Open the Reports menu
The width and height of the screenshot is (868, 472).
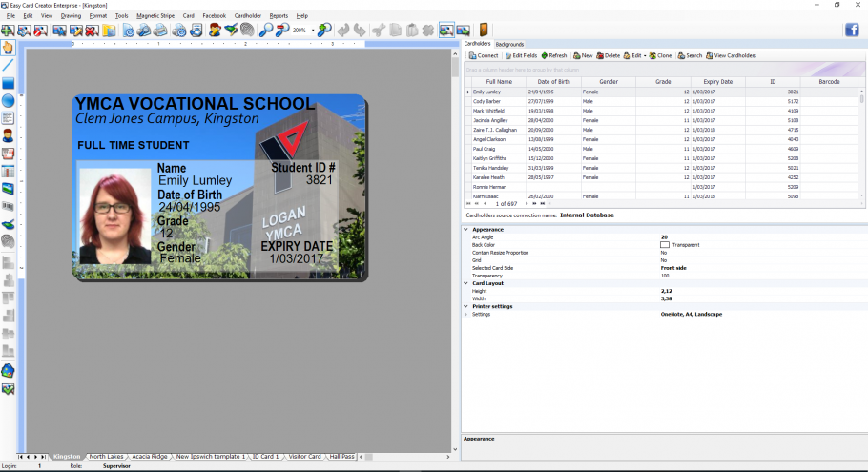click(x=279, y=16)
